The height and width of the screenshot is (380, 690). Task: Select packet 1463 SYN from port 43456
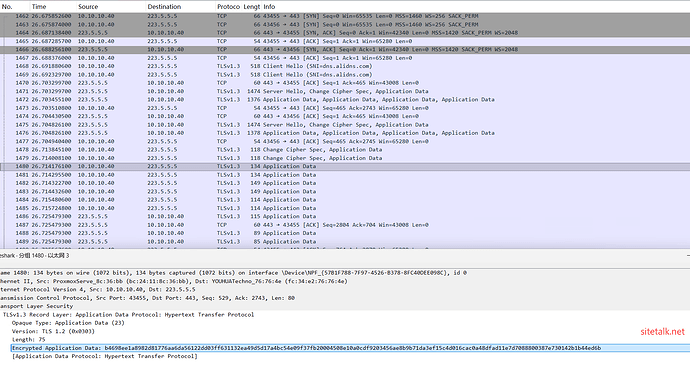click(345, 25)
